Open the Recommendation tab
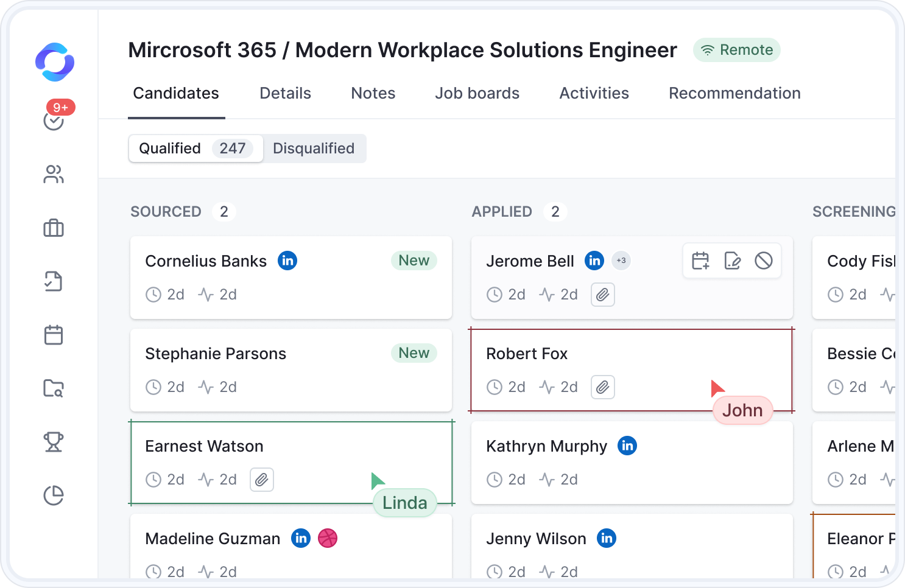Viewport: 905px width, 588px height. 734,93
